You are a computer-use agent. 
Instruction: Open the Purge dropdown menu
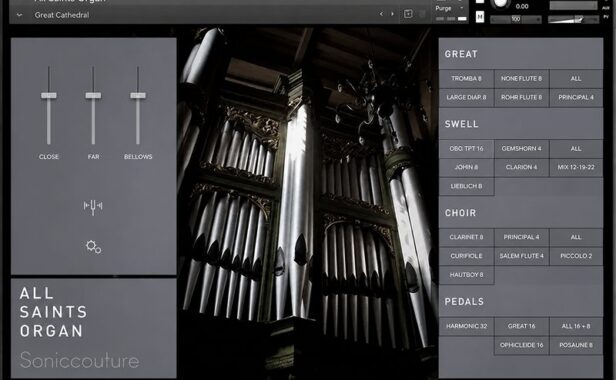[450, 8]
